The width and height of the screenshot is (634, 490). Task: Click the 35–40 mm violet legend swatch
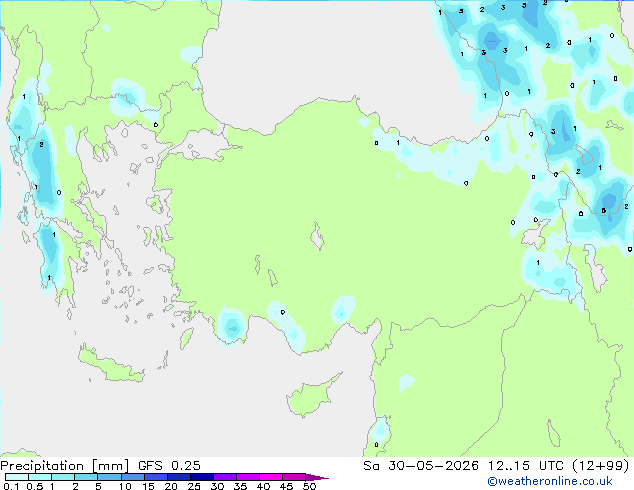pos(248,477)
